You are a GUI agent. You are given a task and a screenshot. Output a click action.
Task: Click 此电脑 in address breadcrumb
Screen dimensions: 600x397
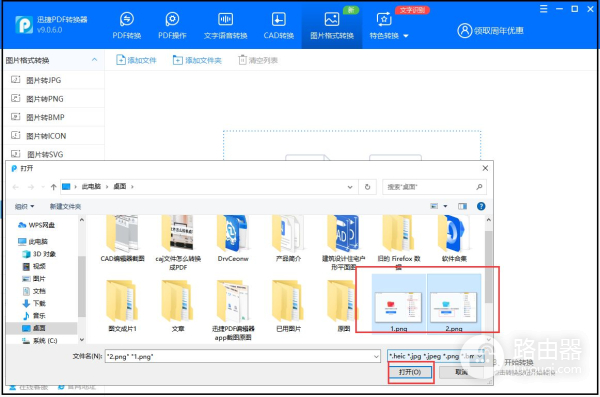(x=91, y=186)
